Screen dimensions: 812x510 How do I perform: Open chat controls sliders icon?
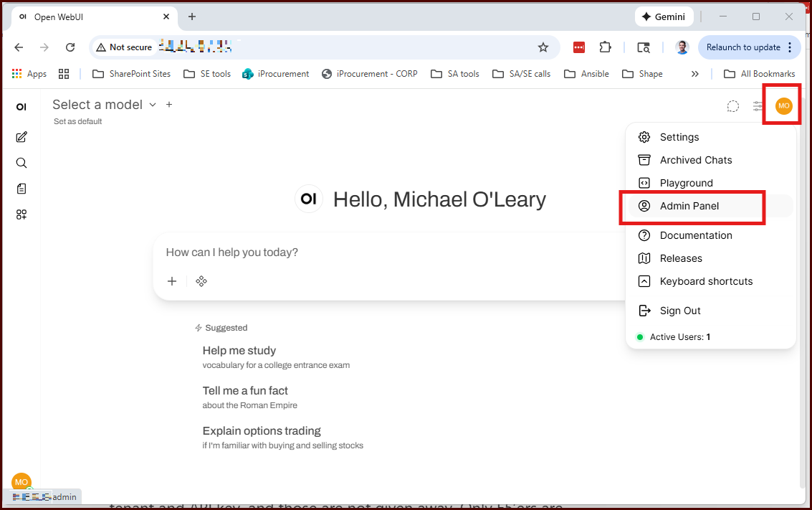pyautogui.click(x=758, y=106)
